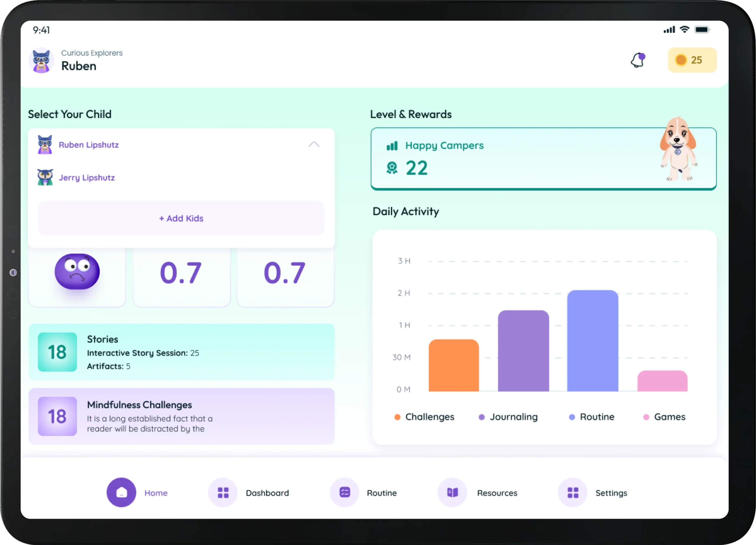This screenshot has height=545, width=756.
Task: Click the 30 M axis label
Action: point(402,357)
